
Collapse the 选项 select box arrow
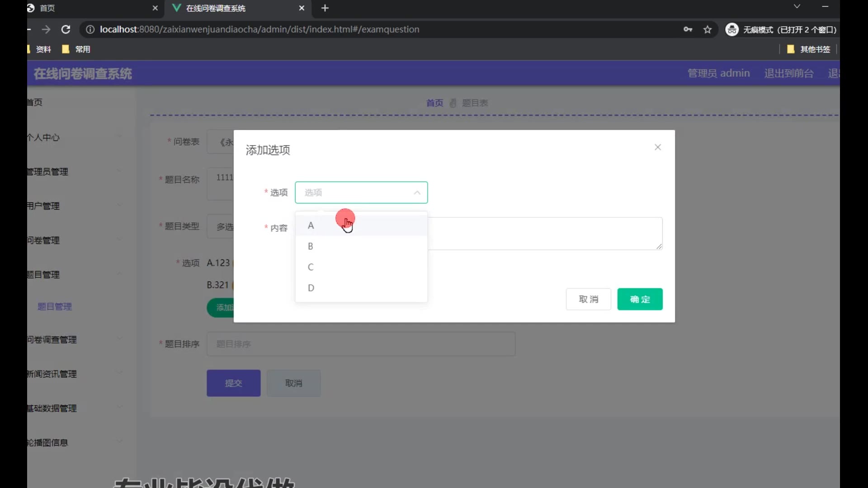(x=417, y=192)
